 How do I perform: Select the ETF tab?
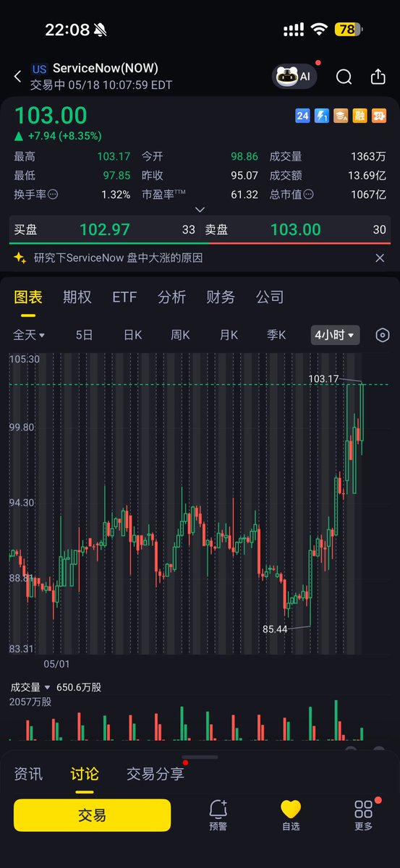pyautogui.click(x=124, y=297)
